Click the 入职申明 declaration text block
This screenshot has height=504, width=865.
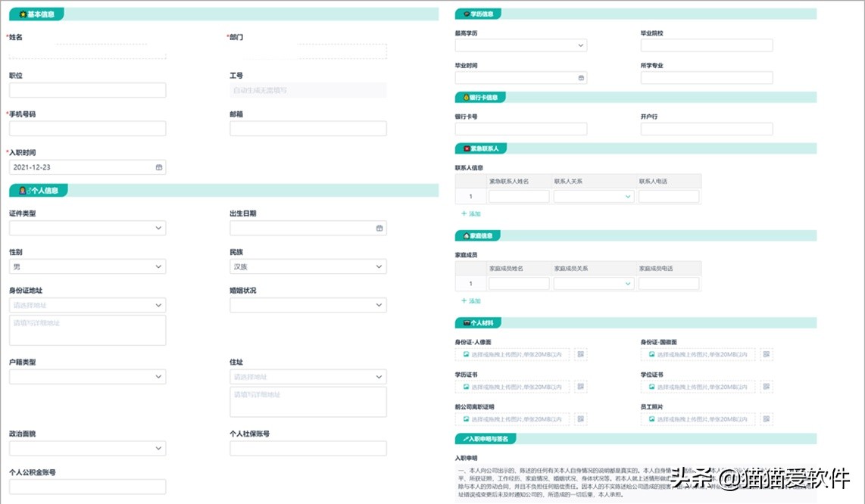tap(635, 483)
